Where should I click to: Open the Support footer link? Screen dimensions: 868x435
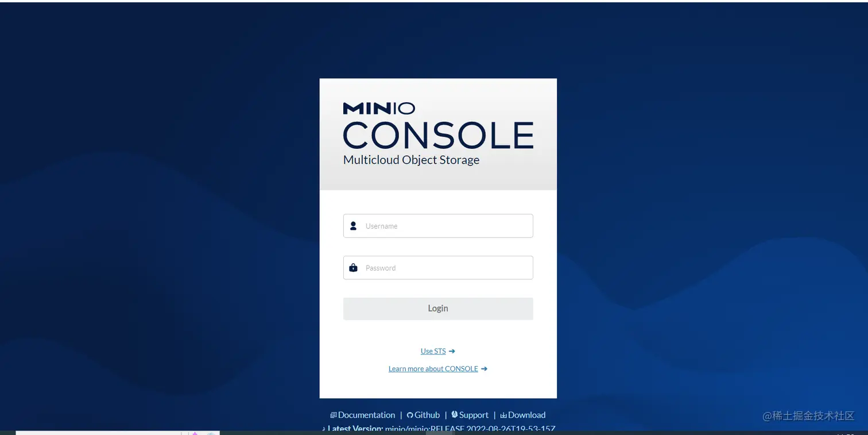pos(474,415)
